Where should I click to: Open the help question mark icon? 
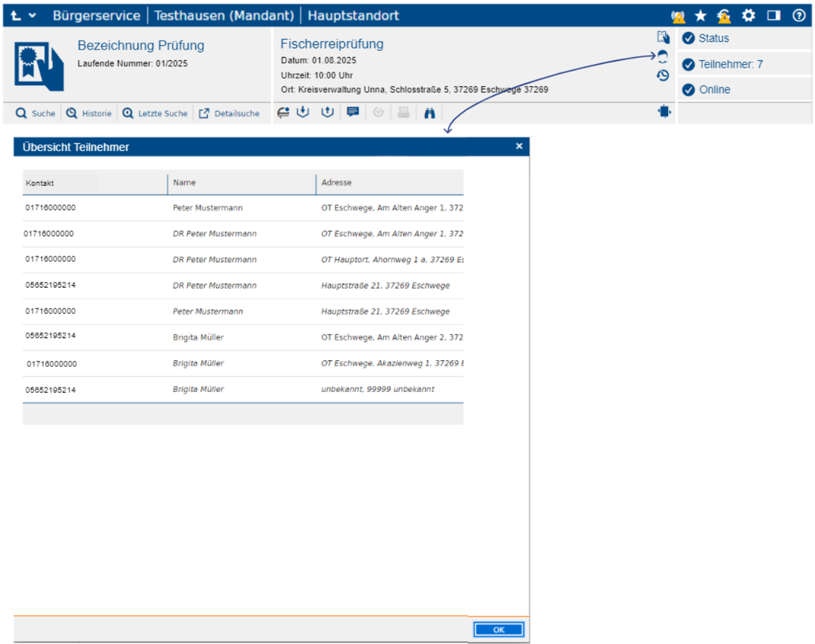tap(799, 16)
